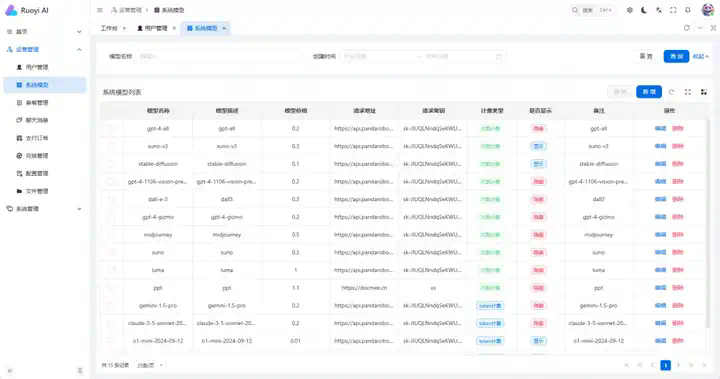This screenshot has height=379, width=720.
Task: Click the notification bell icon
Action: coord(687,10)
